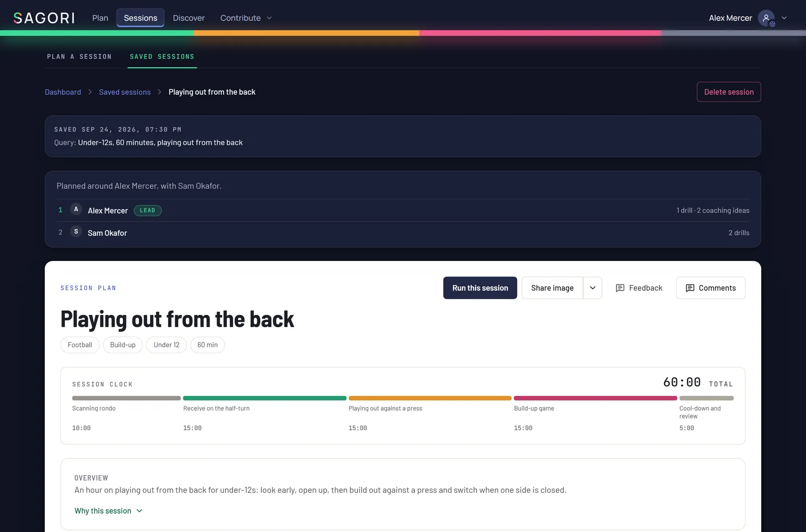
Task: Select the Alex Mercer lead row name
Action: tap(108, 211)
